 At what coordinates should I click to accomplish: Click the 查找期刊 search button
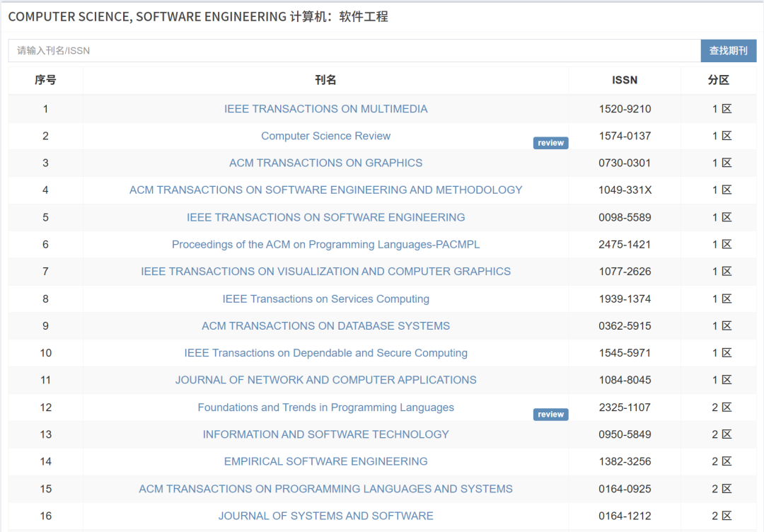(729, 51)
